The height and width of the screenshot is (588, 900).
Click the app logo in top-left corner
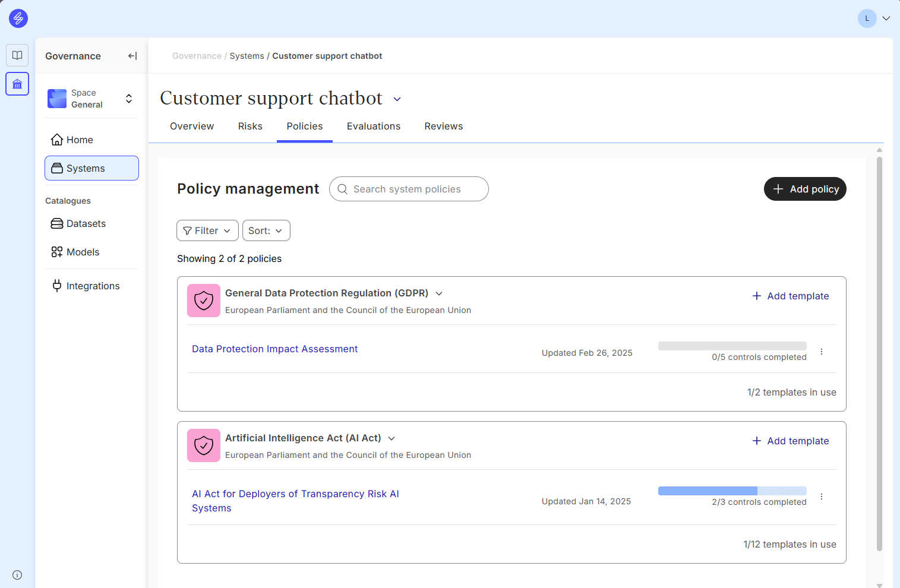[18, 18]
